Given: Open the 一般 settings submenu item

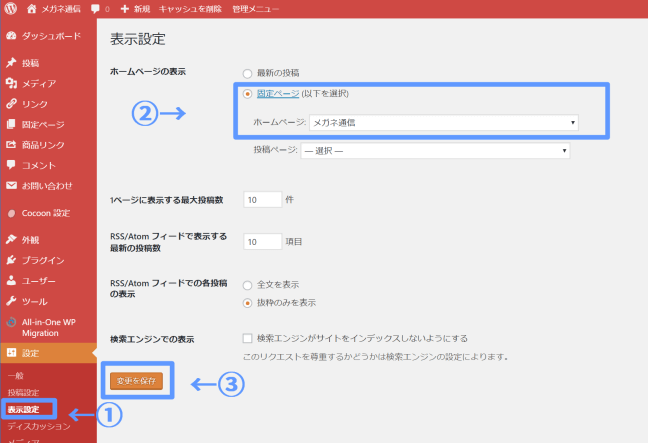Looking at the screenshot, I should pos(16,376).
